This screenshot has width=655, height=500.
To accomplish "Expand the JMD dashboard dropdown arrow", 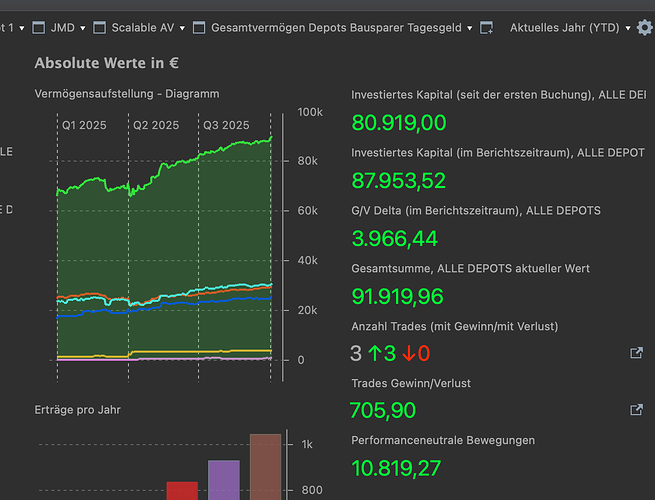I will (83, 28).
